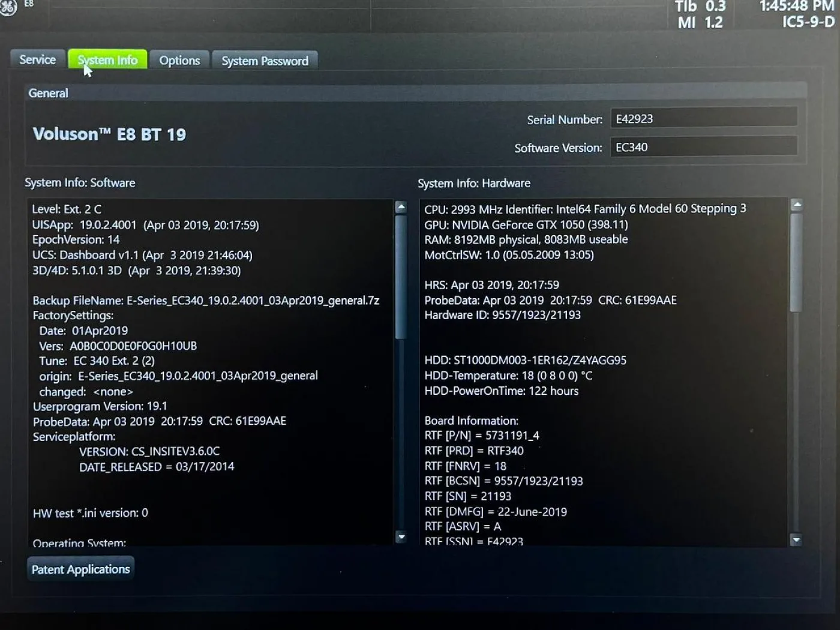Open the System Password tab
The height and width of the screenshot is (630, 840).
click(x=265, y=61)
